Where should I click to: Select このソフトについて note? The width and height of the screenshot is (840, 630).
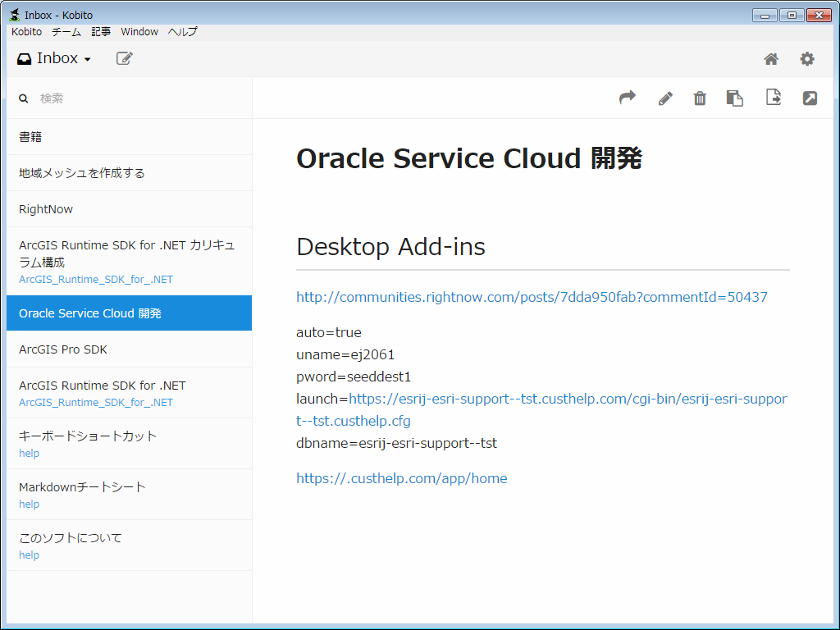point(129,546)
